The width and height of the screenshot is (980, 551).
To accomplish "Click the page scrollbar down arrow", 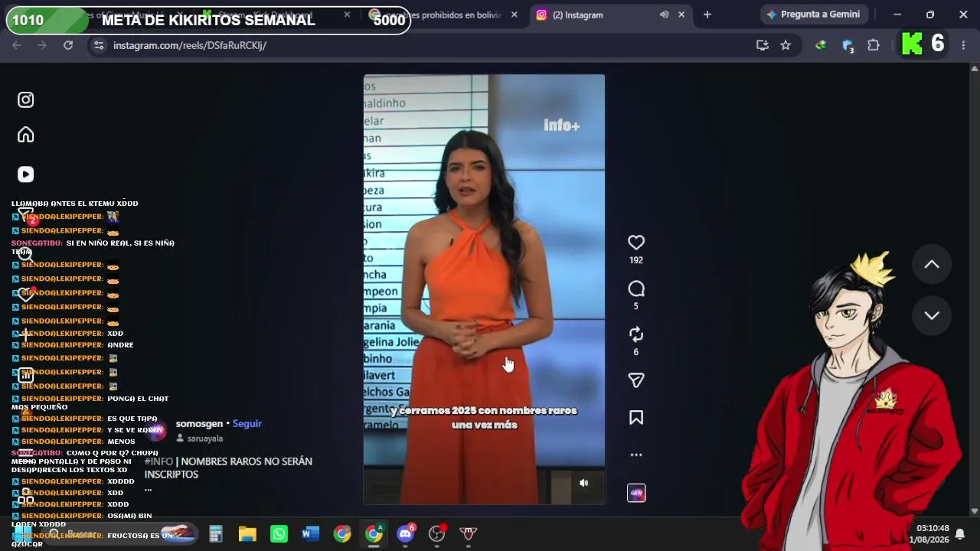I will point(975,511).
